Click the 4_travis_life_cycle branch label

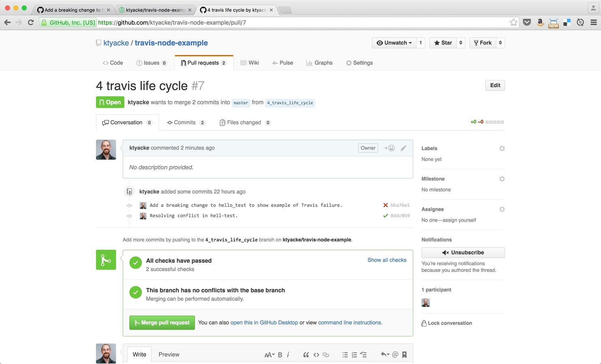pyautogui.click(x=290, y=103)
